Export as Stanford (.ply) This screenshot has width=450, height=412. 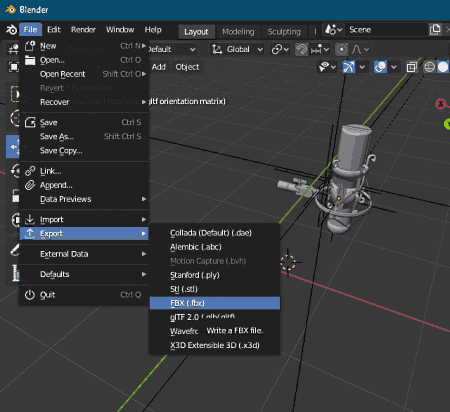(215, 275)
